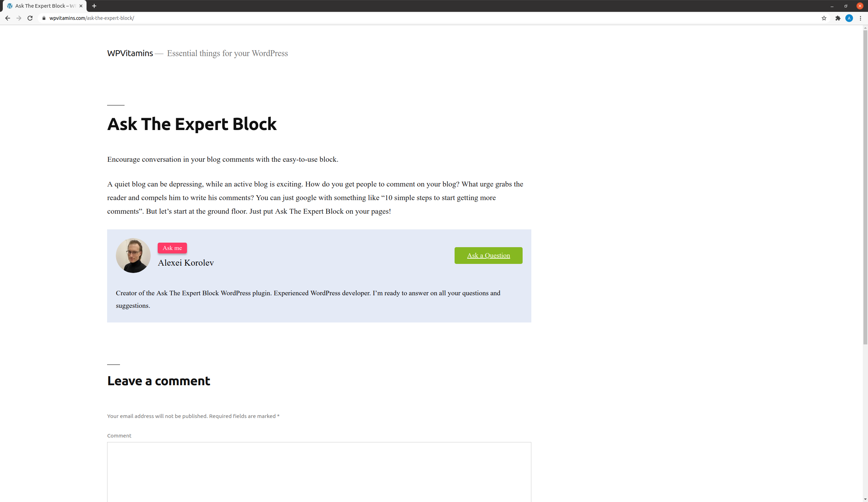Click the padlock site info icon
Screen dimensions: 868x502
(x=44, y=18)
